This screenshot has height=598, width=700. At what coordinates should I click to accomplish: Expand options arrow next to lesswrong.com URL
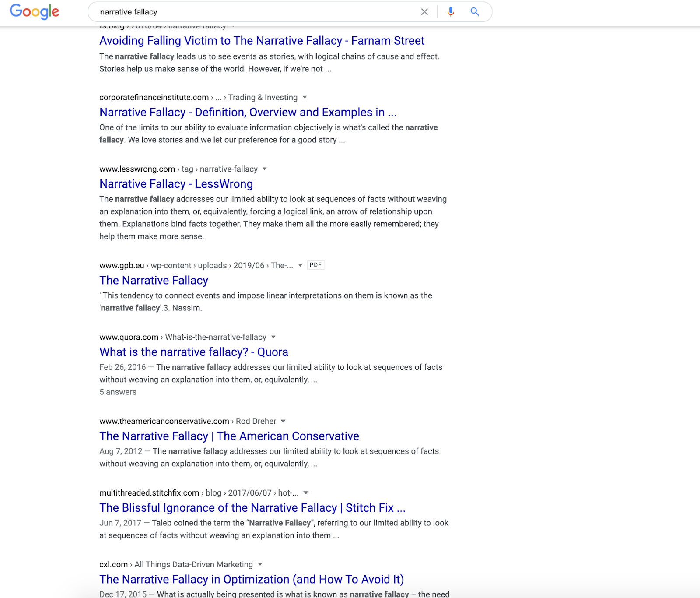pos(265,169)
